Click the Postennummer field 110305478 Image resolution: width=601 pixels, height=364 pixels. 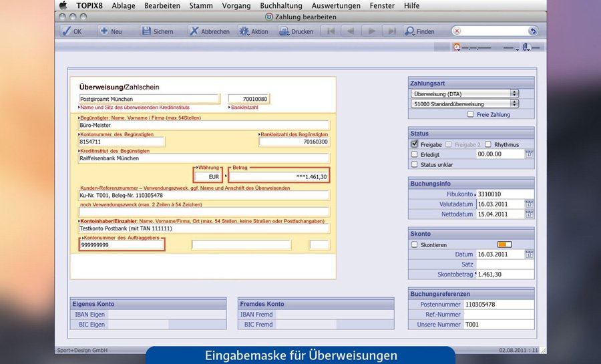(x=499, y=305)
